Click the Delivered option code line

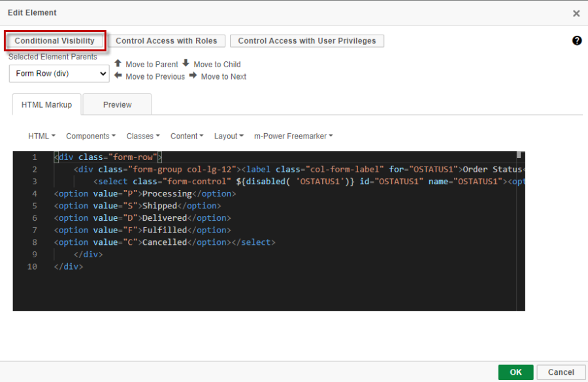(x=142, y=218)
